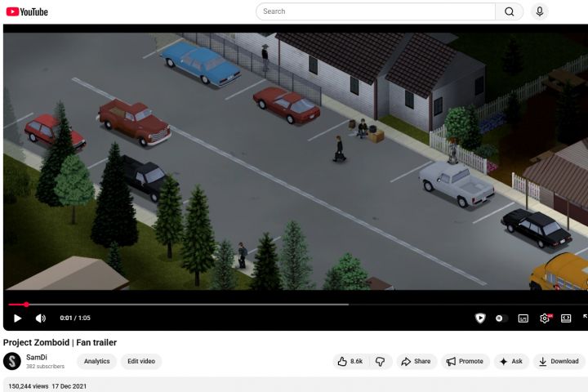Download the video
The width and height of the screenshot is (588, 392).
(559, 361)
